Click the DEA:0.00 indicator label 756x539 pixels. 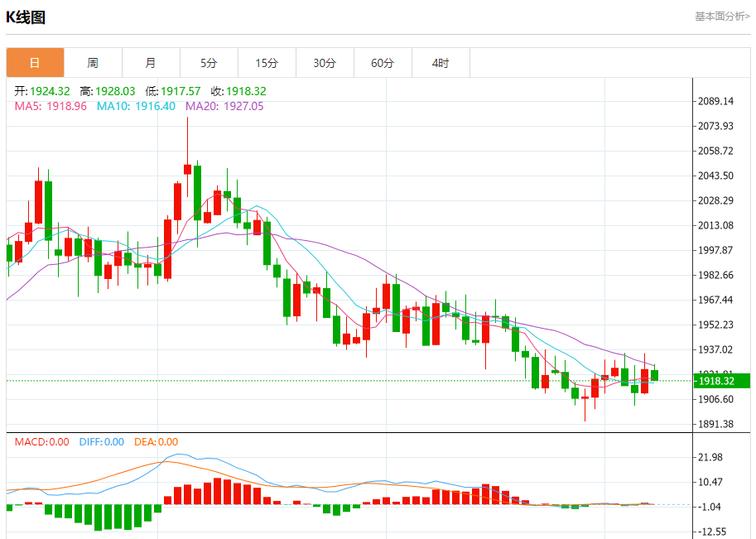tap(156, 441)
